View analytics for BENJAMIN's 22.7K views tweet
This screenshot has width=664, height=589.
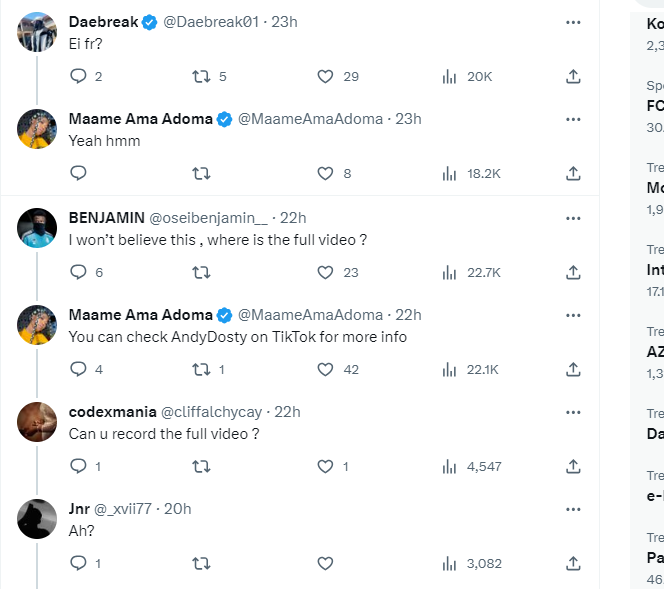(x=449, y=271)
